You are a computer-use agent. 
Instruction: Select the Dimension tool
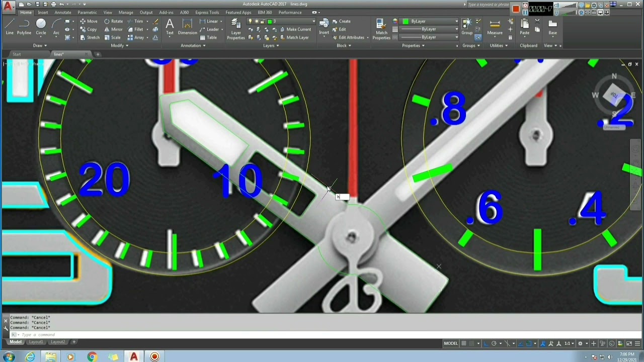(x=187, y=27)
